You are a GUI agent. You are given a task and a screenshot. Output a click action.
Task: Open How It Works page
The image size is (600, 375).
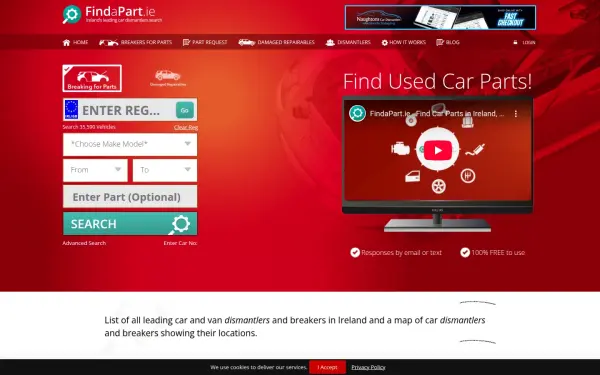point(404,42)
